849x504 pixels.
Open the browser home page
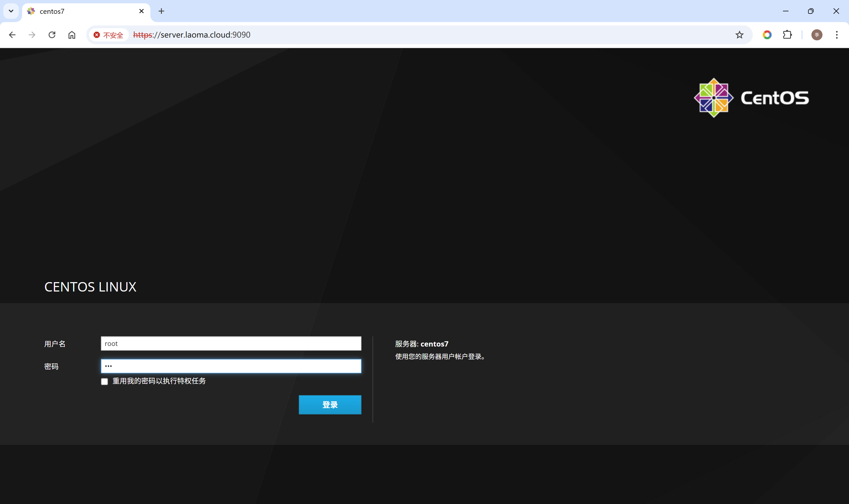click(72, 35)
